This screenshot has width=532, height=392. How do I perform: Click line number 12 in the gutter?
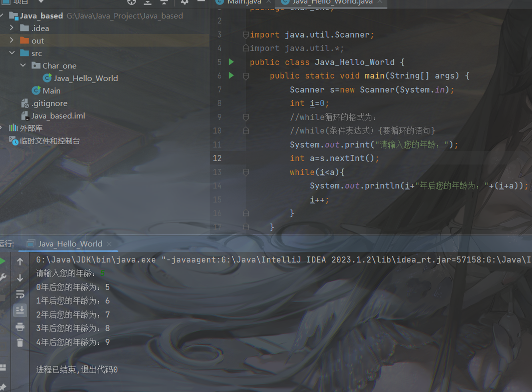click(217, 158)
